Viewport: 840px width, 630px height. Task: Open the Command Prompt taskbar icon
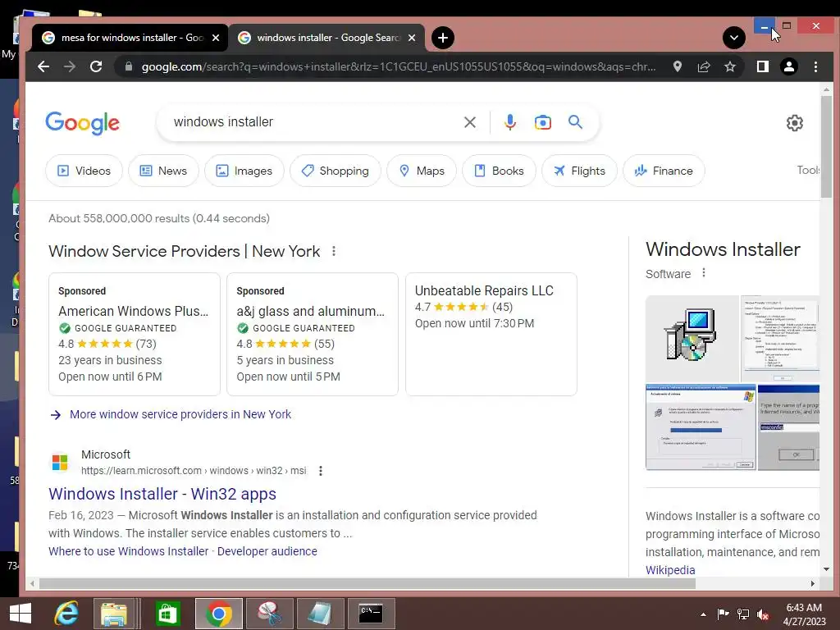pos(372,614)
